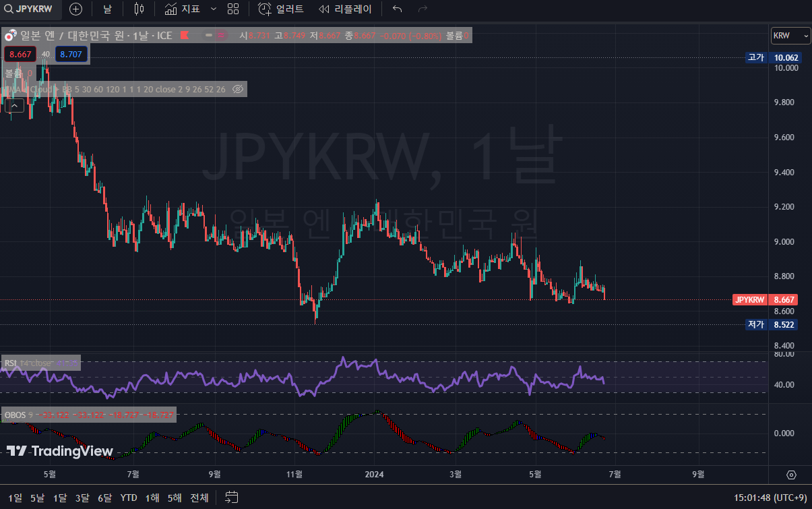Viewport: 812px width, 509px height.
Task: Start bar replay with 리플레이
Action: click(x=344, y=9)
